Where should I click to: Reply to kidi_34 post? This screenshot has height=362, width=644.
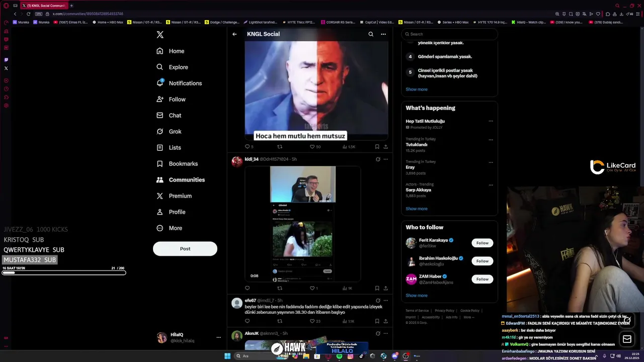point(247,288)
